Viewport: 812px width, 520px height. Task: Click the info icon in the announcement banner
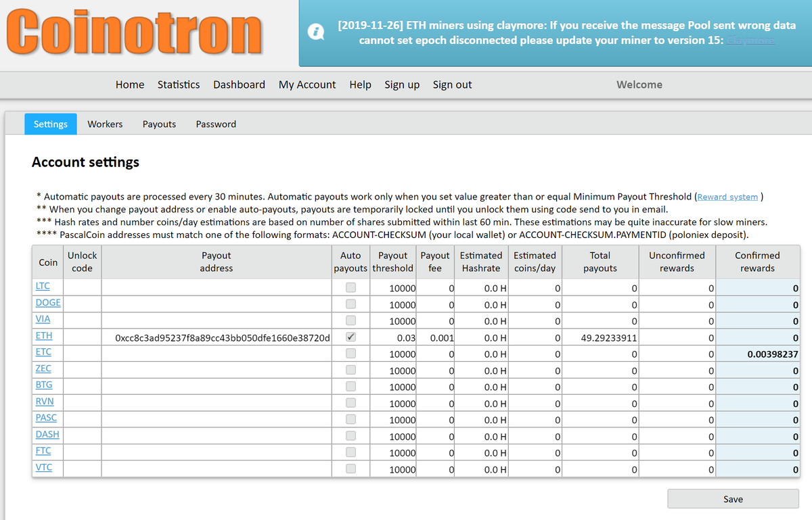[315, 32]
